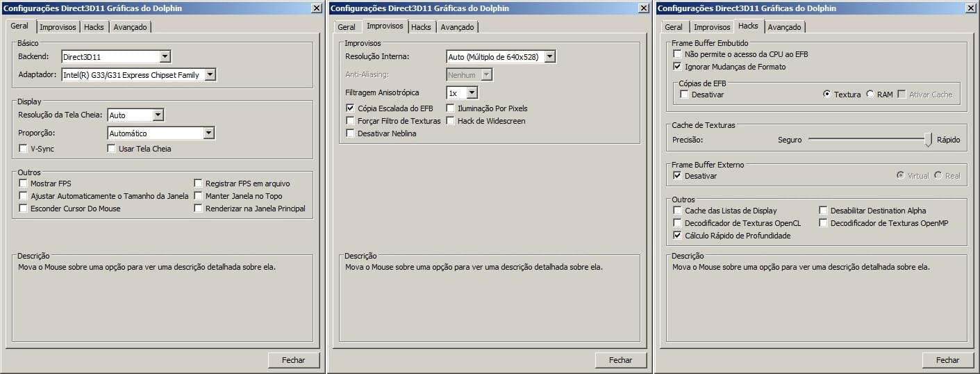Open the Backend dropdown showing Direct3D11
Image resolution: width=980 pixels, height=374 pixels.
pos(116,56)
